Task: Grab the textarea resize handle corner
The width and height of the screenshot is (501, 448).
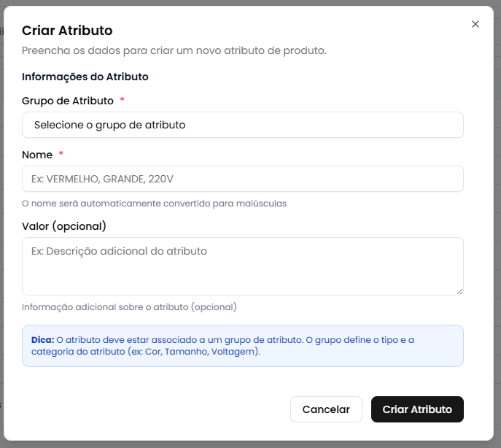Action: [x=459, y=291]
